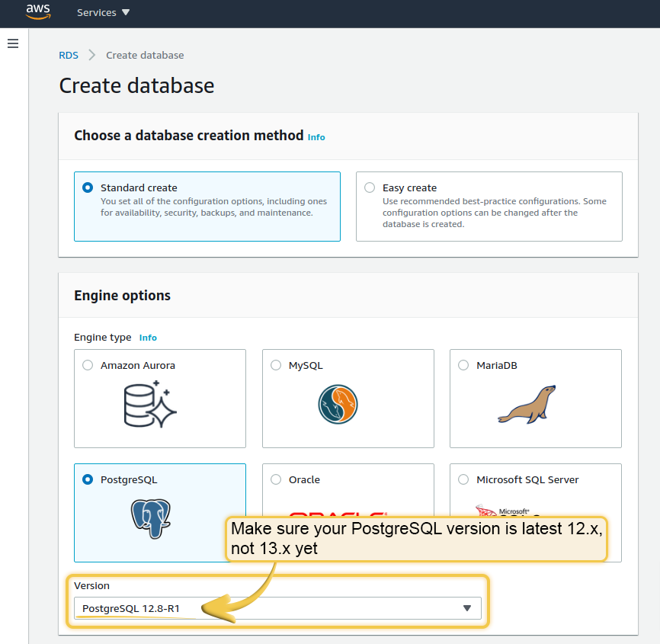Click the Microsoft SQL Server label

(x=527, y=479)
